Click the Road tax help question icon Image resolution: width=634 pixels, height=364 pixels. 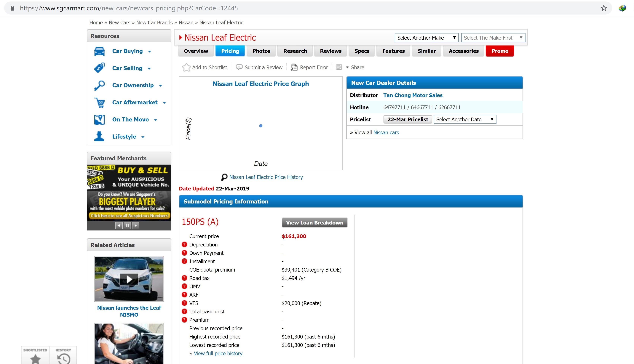(184, 278)
